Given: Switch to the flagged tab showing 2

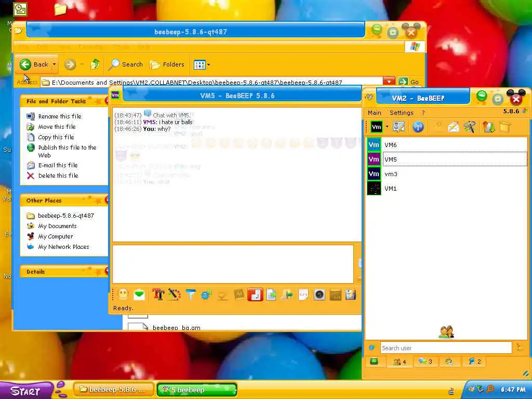Looking at the screenshot, I should coord(475,362).
